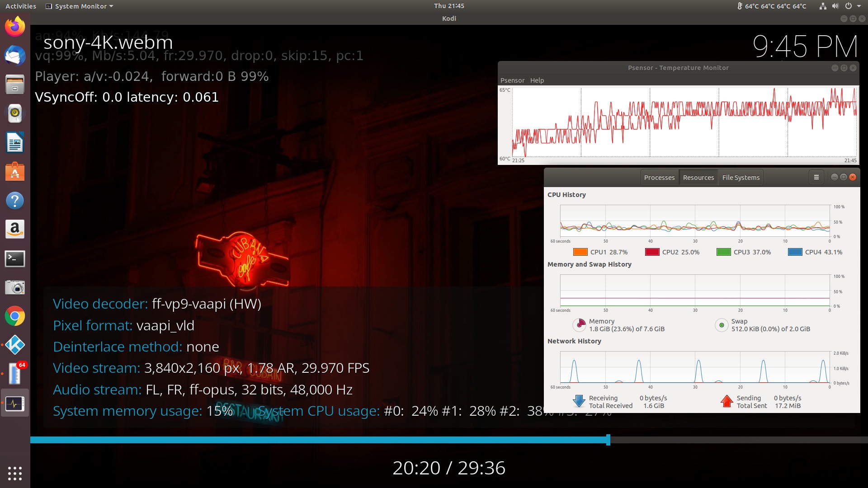868x488 pixels.
Task: Click Total Sent 17.2 MiB value
Action: 788,406
